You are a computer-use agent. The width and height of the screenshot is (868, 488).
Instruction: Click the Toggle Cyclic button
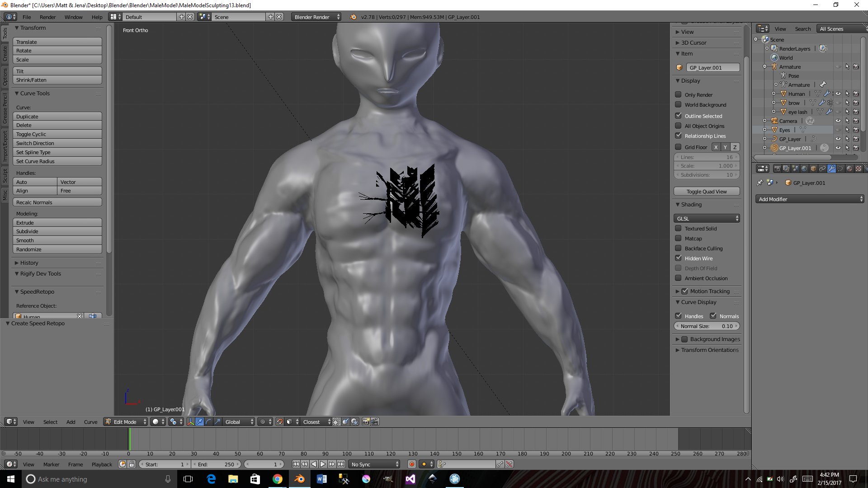coord(57,134)
